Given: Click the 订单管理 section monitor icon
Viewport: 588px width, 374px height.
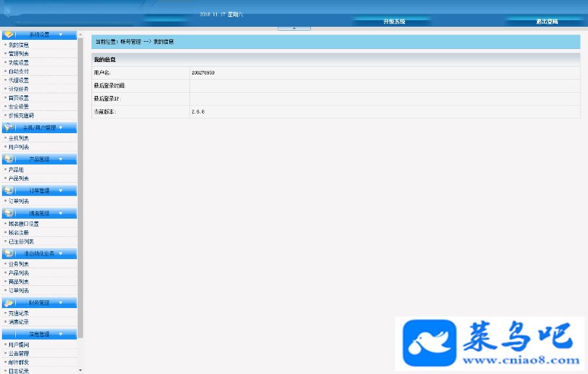Looking at the screenshot, I should (x=8, y=191).
